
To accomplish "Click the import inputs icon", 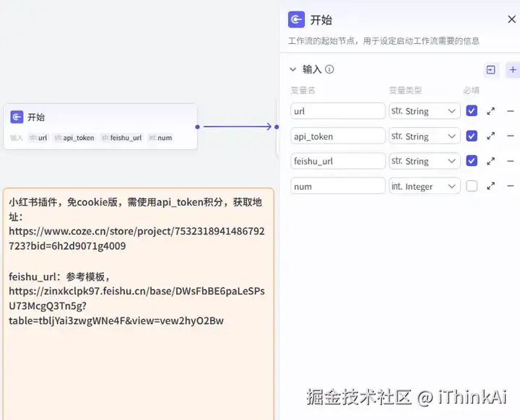I will (x=491, y=69).
